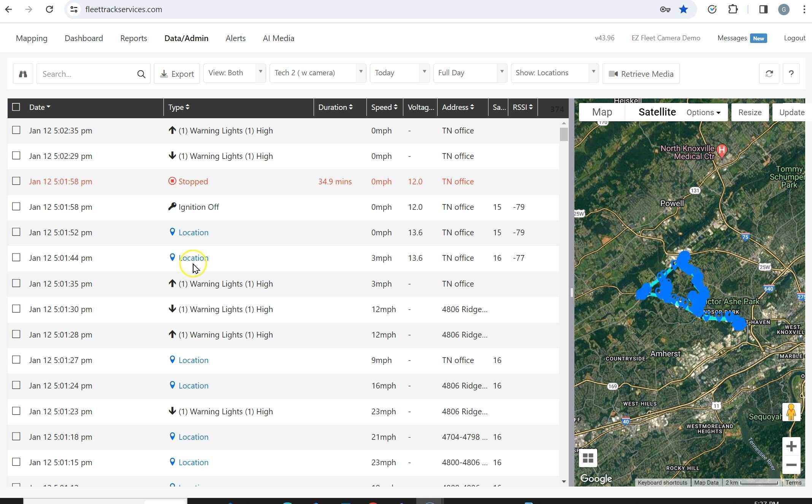Viewport: 812px width, 504px height.
Task: Switch to the map's Map view tab
Action: 602,113
